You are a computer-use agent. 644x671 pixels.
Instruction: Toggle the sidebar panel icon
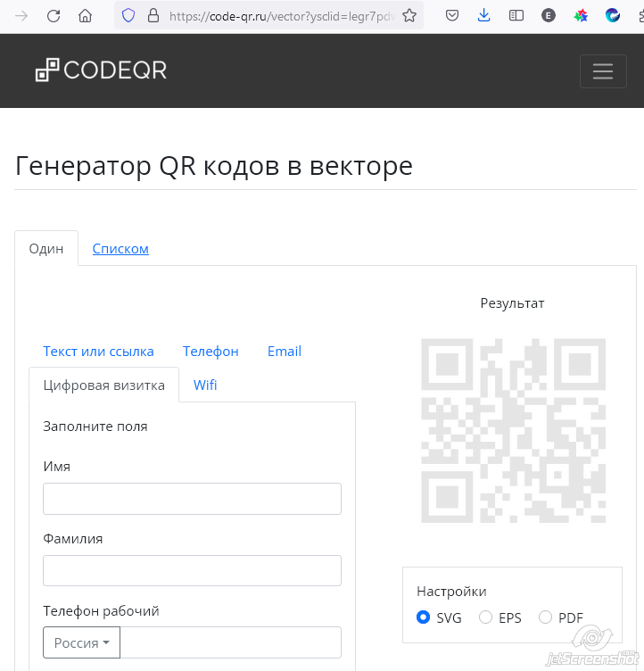click(516, 16)
